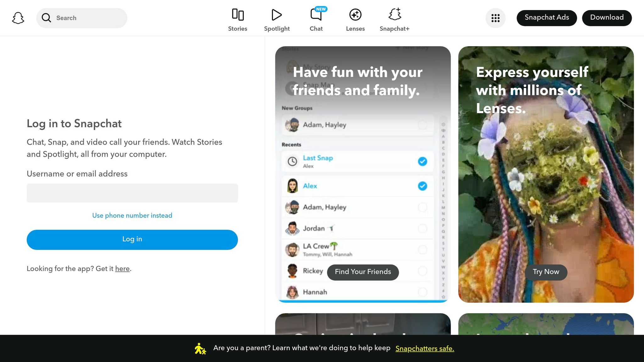
Task: Open Lenses from the top navigation
Action: click(x=355, y=20)
